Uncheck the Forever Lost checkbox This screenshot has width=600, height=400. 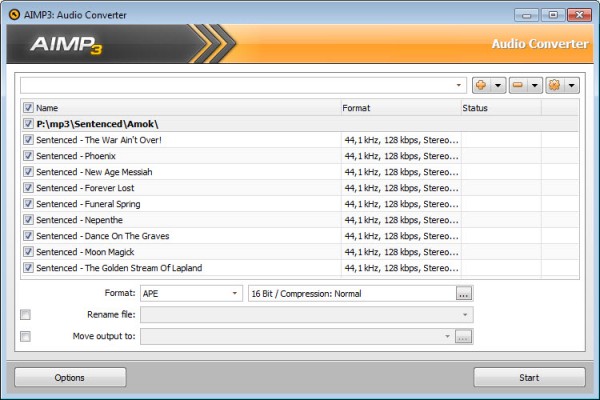coord(28,188)
